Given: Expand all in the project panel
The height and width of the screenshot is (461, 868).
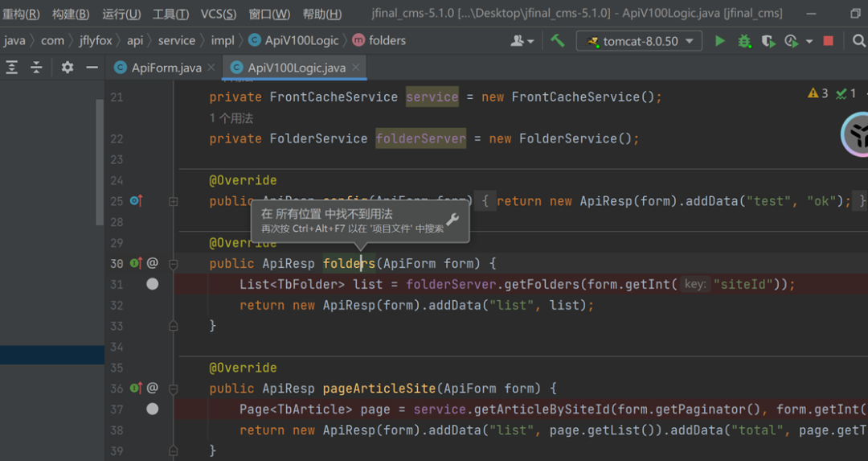Looking at the screenshot, I should 11,68.
